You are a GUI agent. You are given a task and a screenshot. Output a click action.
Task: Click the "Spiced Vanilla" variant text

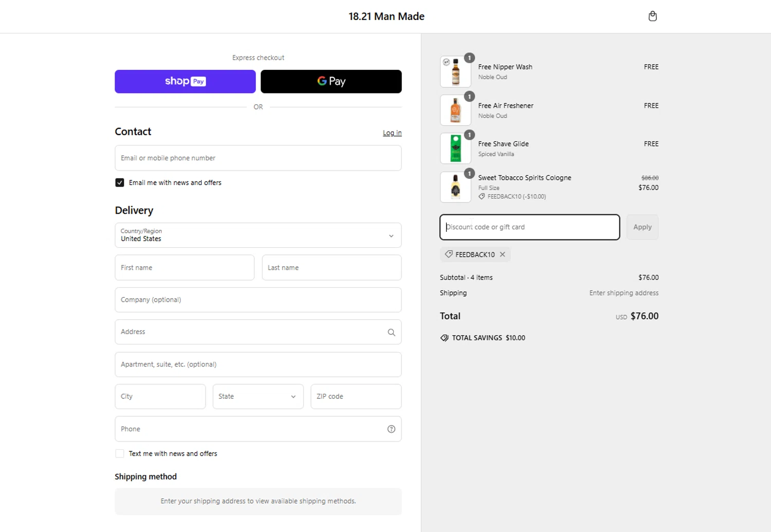[x=496, y=154]
